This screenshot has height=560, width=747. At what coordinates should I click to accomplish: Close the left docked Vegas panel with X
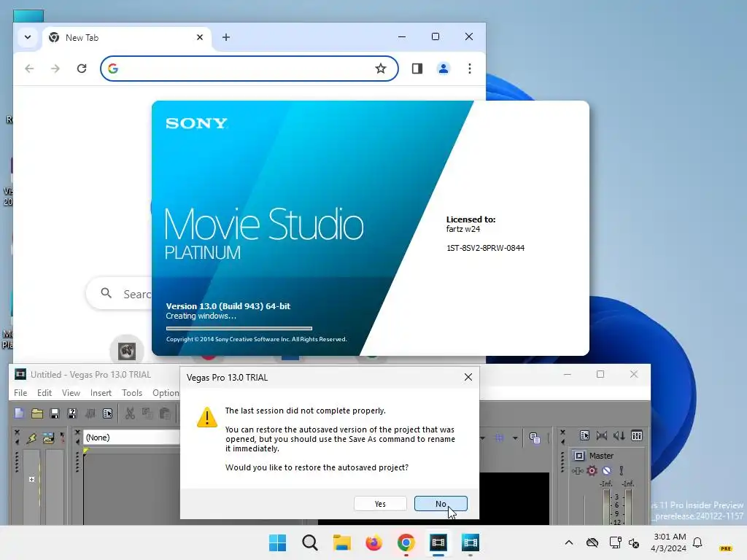[x=17, y=432]
